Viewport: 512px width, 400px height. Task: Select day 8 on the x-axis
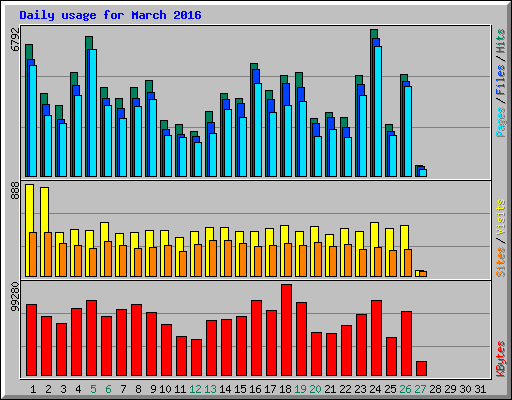point(138,389)
